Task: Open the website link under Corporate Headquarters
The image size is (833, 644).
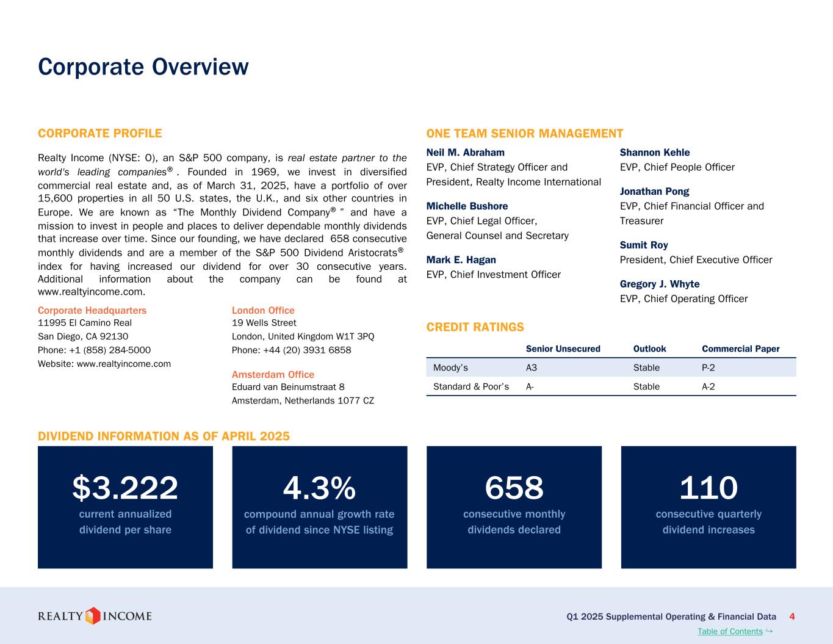Action: tap(123, 364)
